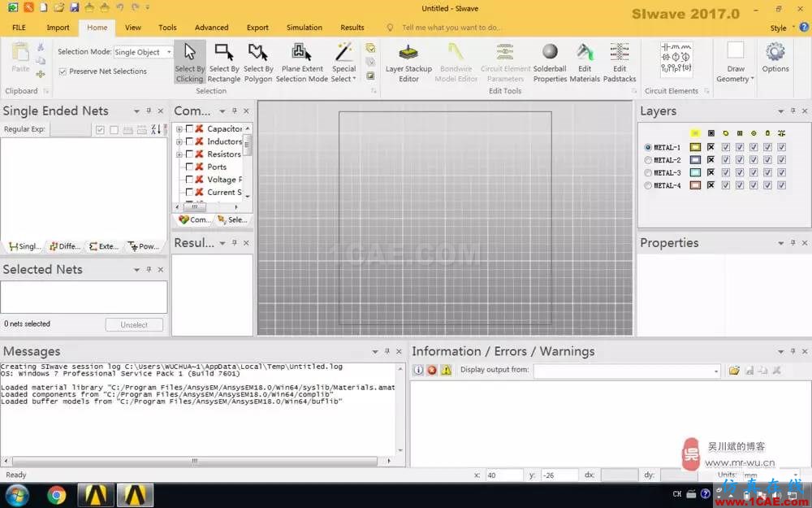This screenshot has width=812, height=508.
Task: Switch to Simulation ribbon tab
Action: (304, 28)
